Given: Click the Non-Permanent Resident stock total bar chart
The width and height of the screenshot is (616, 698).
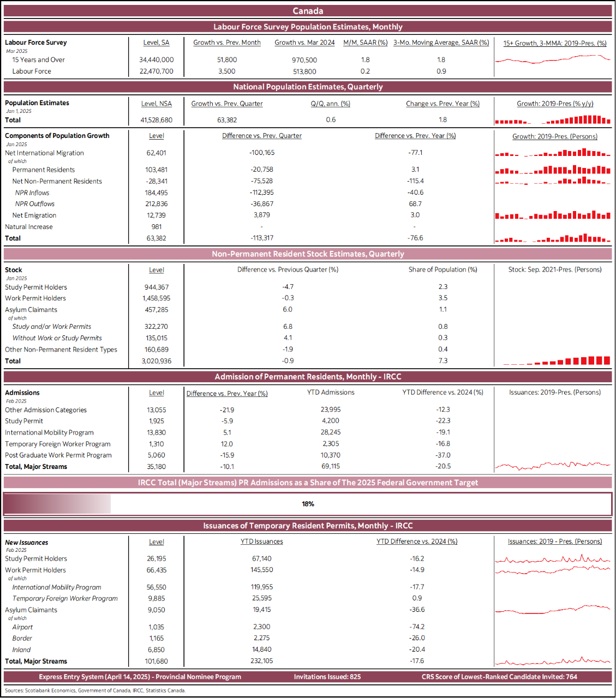Looking at the screenshot, I should pos(557,360).
